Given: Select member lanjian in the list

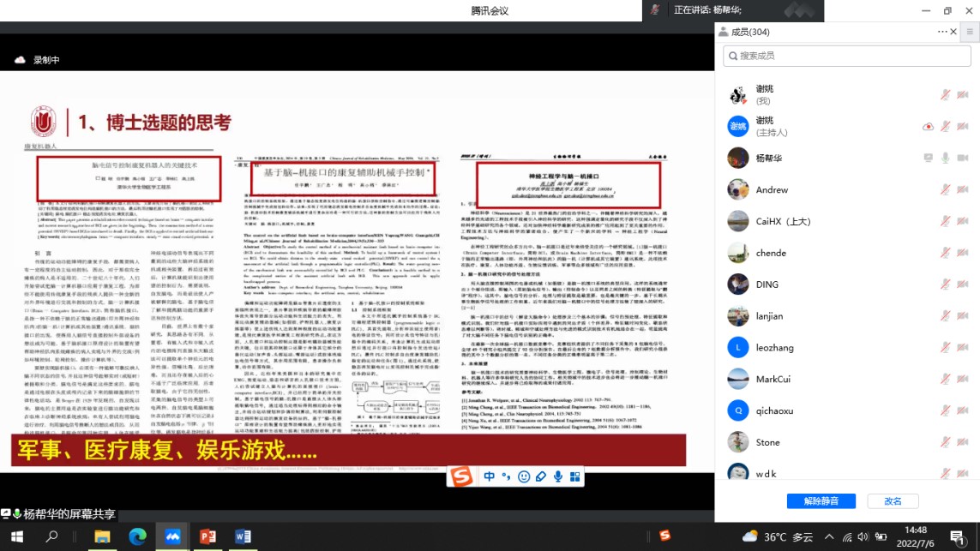Looking at the screenshot, I should [769, 316].
